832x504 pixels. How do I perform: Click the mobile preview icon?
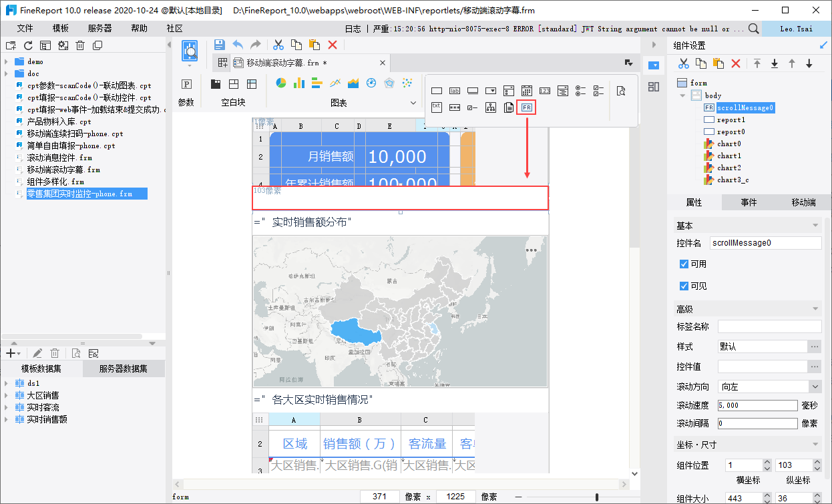coord(190,51)
